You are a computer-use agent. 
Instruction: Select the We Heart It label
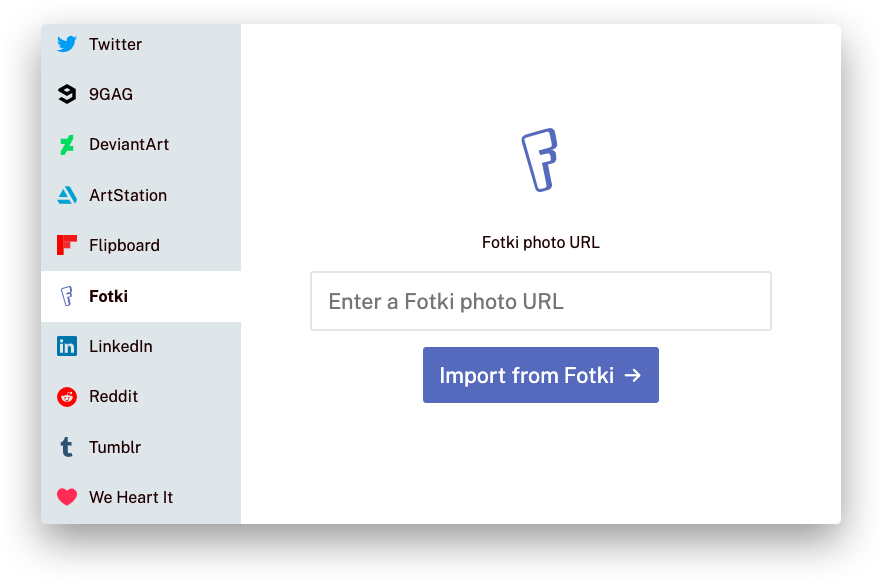pyautogui.click(x=131, y=498)
